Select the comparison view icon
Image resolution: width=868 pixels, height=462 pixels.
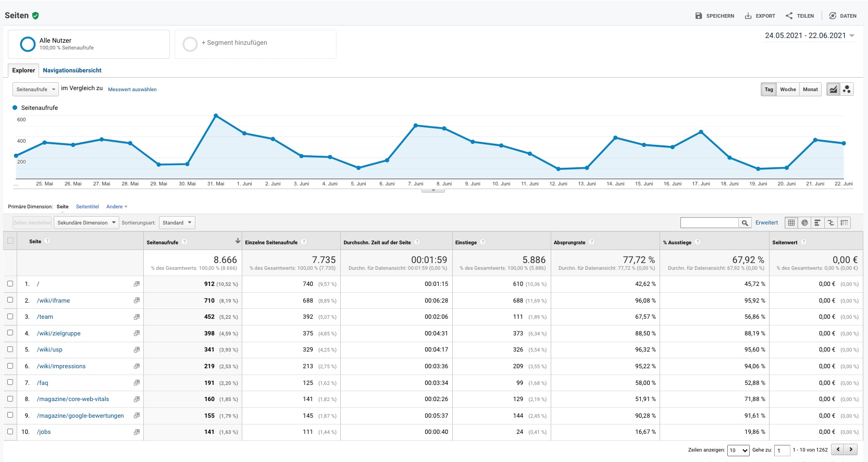tap(830, 222)
